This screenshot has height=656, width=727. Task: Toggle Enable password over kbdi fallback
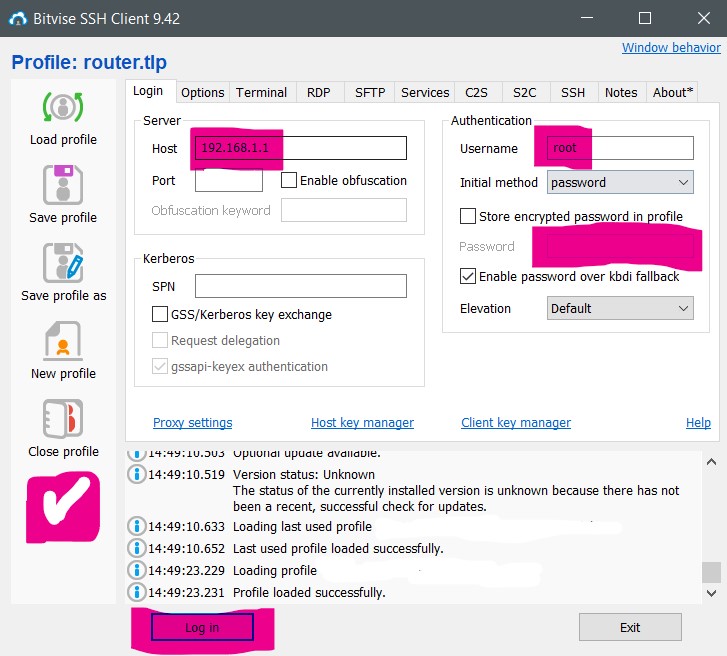click(x=468, y=276)
